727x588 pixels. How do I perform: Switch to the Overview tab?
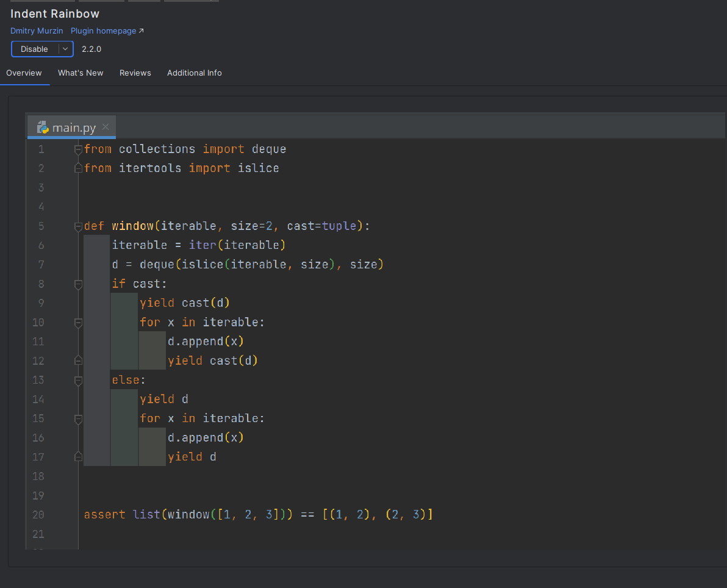coord(24,73)
